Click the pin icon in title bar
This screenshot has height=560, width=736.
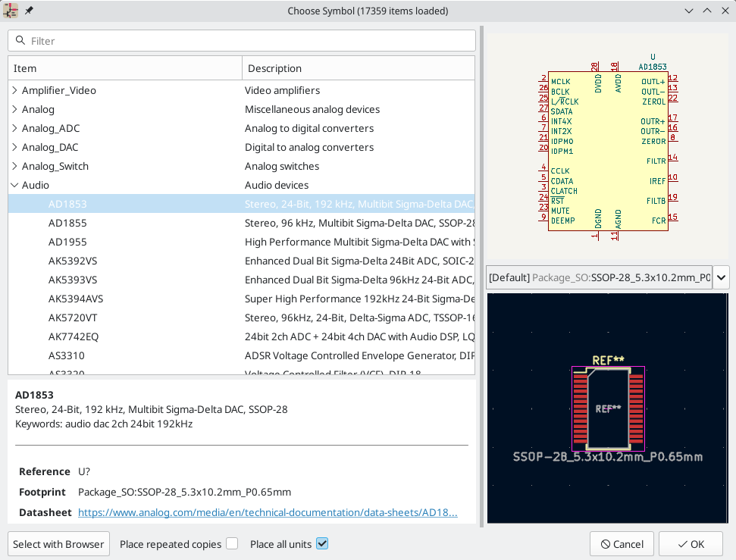coord(29,11)
